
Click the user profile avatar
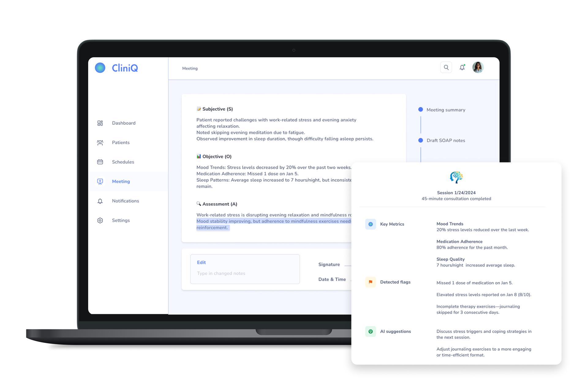click(x=478, y=67)
